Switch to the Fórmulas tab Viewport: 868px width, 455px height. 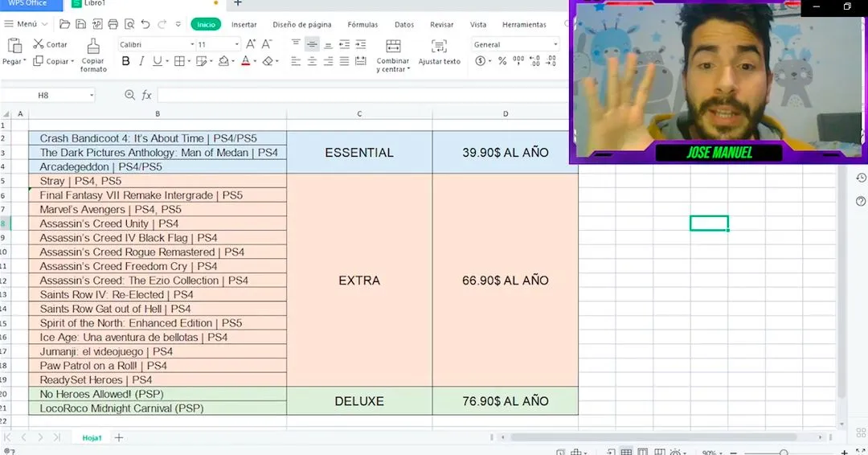pos(362,24)
